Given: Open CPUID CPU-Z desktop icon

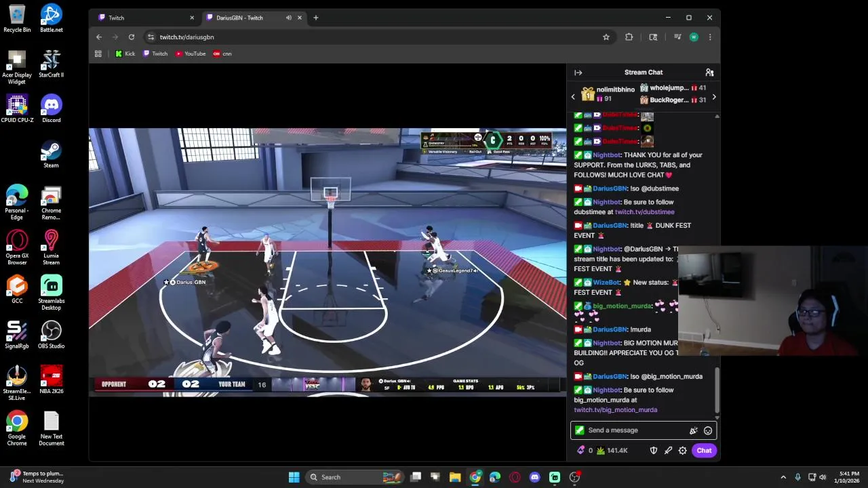Looking at the screenshot, I should [17, 108].
